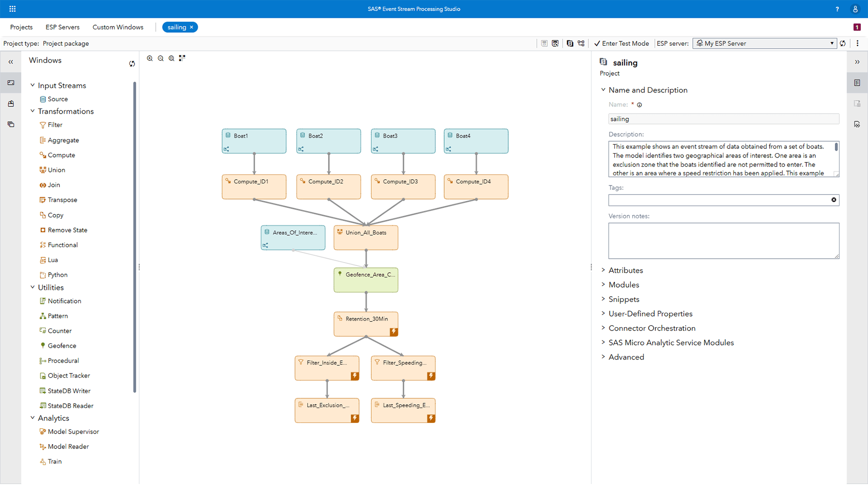Add the Model Supervisor item

point(69,432)
